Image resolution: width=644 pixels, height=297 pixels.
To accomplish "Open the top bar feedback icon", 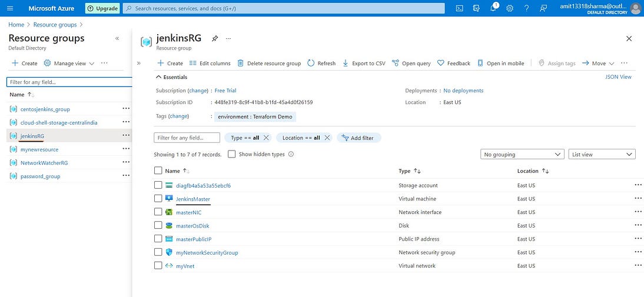I will (543, 8).
